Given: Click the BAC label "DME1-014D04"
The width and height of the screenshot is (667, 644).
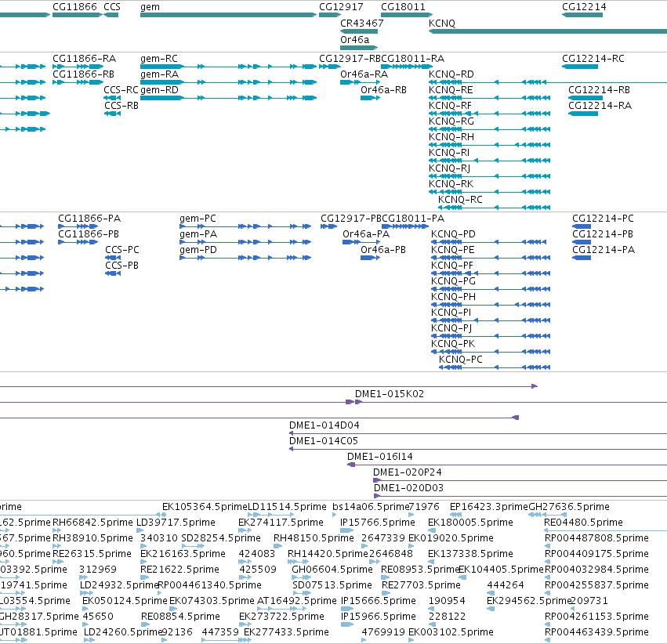Looking at the screenshot, I should pos(324,425).
